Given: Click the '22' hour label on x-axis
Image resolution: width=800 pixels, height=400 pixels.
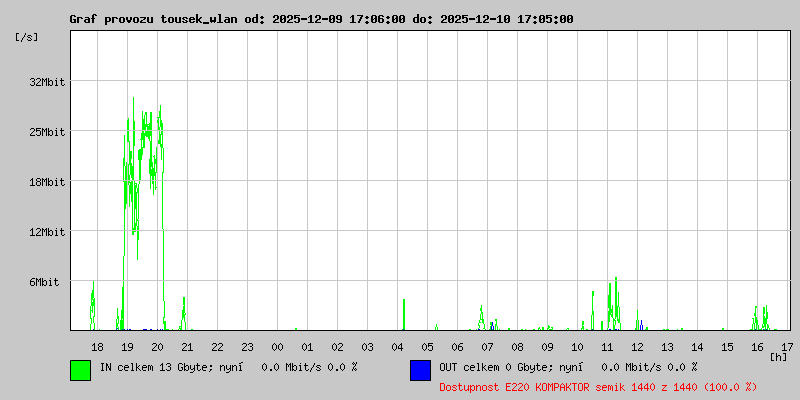Looking at the screenshot, I should (x=217, y=347).
